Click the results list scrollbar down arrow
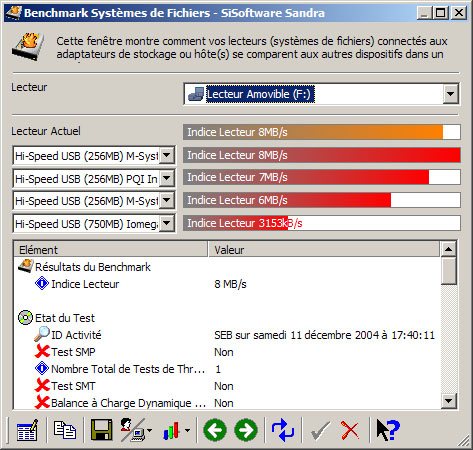473x450 pixels. pyautogui.click(x=449, y=401)
